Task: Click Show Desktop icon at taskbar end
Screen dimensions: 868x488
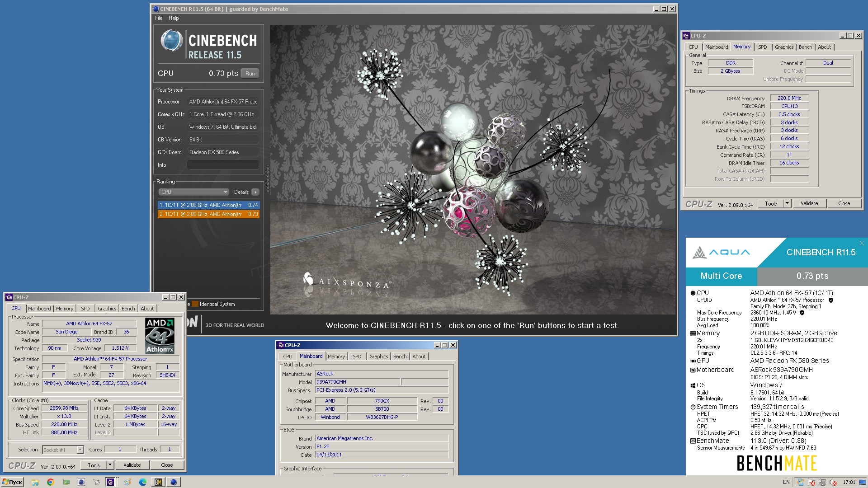Action: (863, 482)
